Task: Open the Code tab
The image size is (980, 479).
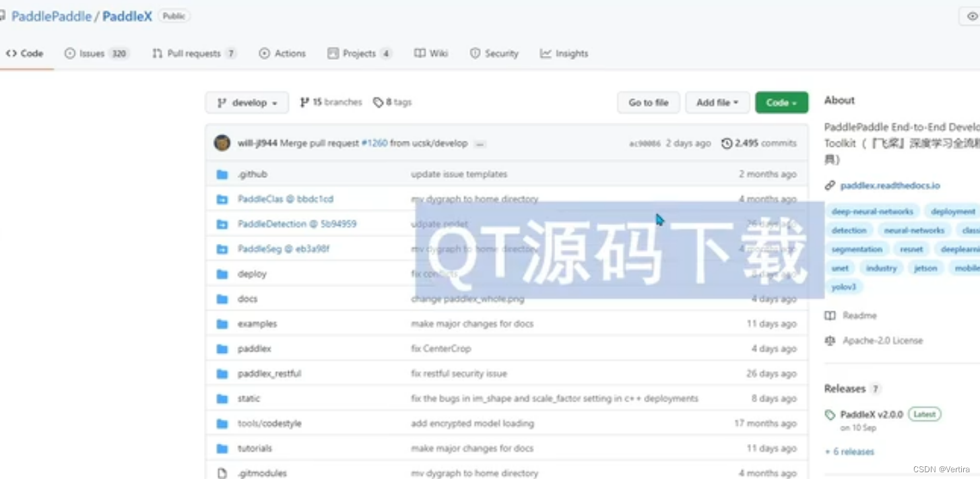Action: pos(25,53)
